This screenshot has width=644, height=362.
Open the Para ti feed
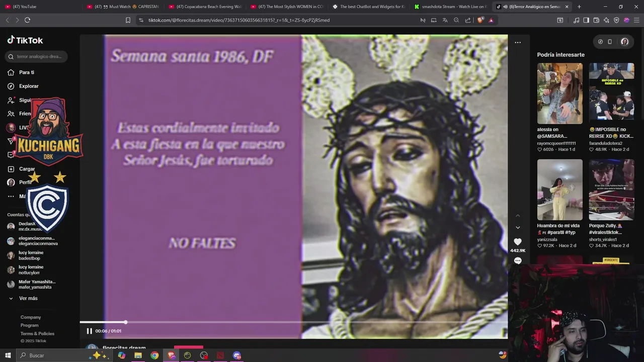click(x=21, y=72)
